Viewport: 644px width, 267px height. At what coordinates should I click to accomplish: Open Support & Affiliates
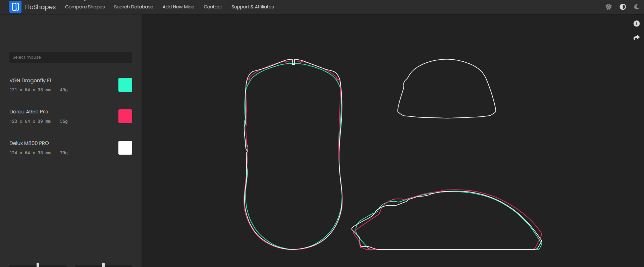coord(253,7)
